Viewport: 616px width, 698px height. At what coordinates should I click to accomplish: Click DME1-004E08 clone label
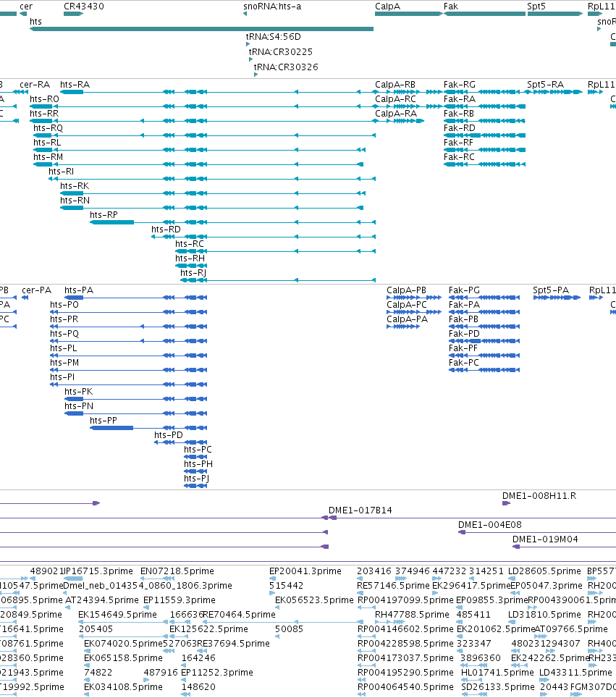point(489,525)
